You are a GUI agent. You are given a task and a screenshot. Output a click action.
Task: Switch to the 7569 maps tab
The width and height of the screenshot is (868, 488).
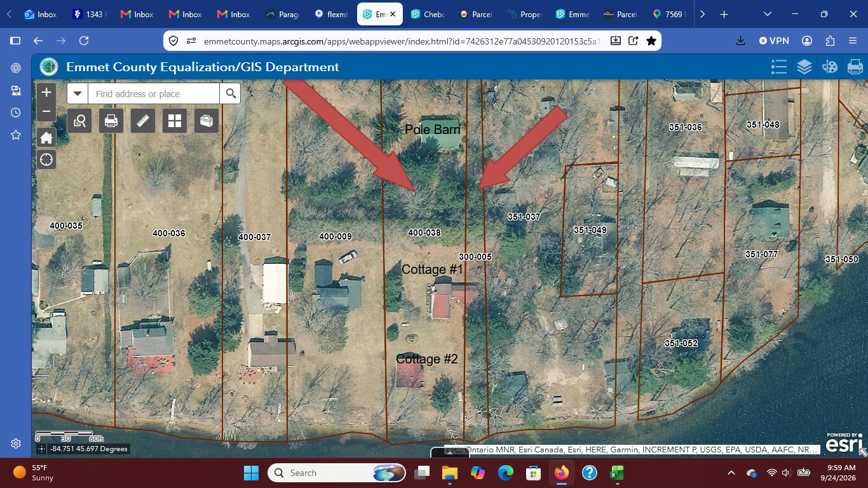pos(669,14)
